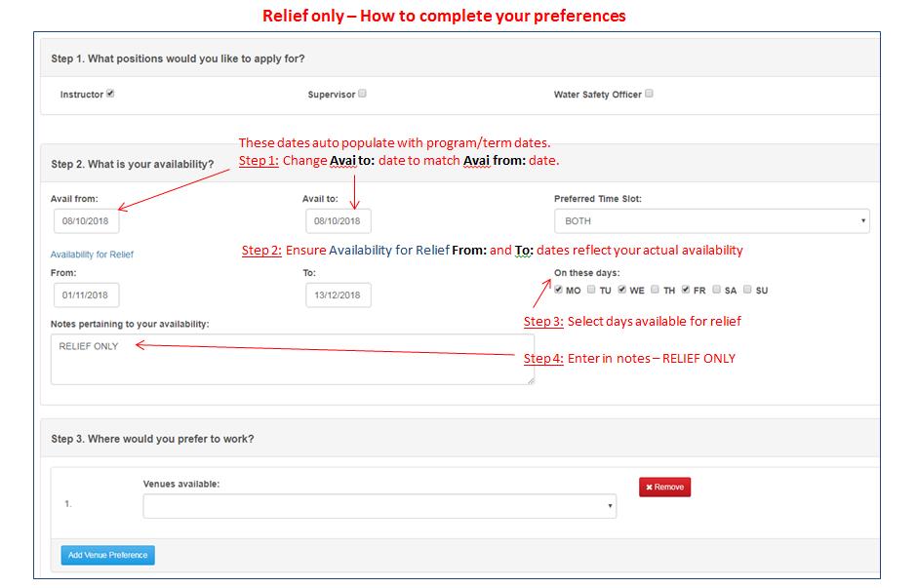This screenshot has height=588, width=918.
Task: Enable the Water Safety Officer checkbox
Action: tap(649, 95)
